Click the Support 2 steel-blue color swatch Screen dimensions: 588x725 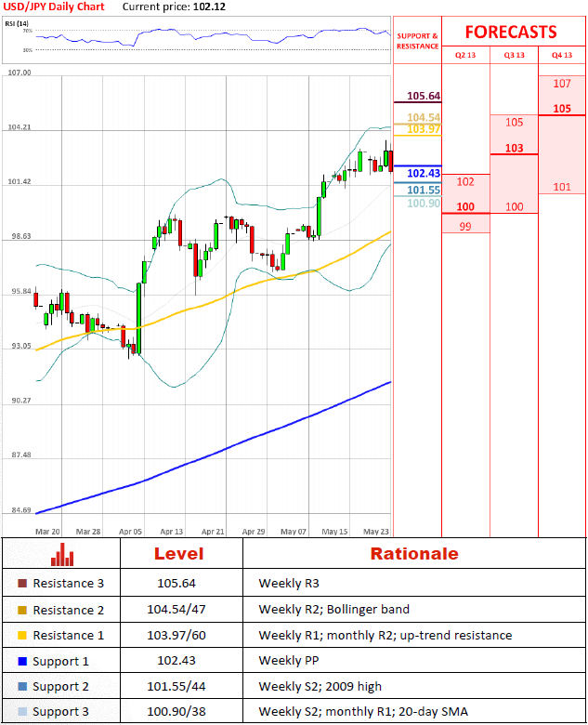[22, 687]
